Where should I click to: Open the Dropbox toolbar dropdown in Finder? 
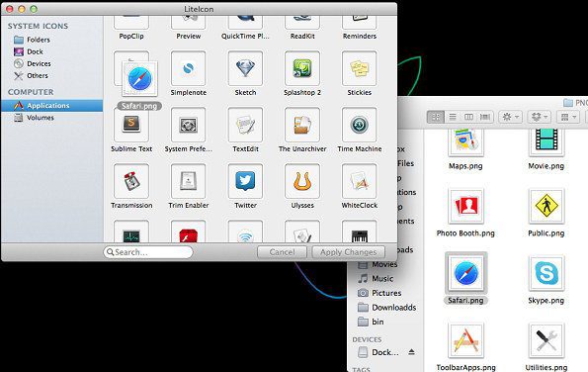(x=540, y=117)
